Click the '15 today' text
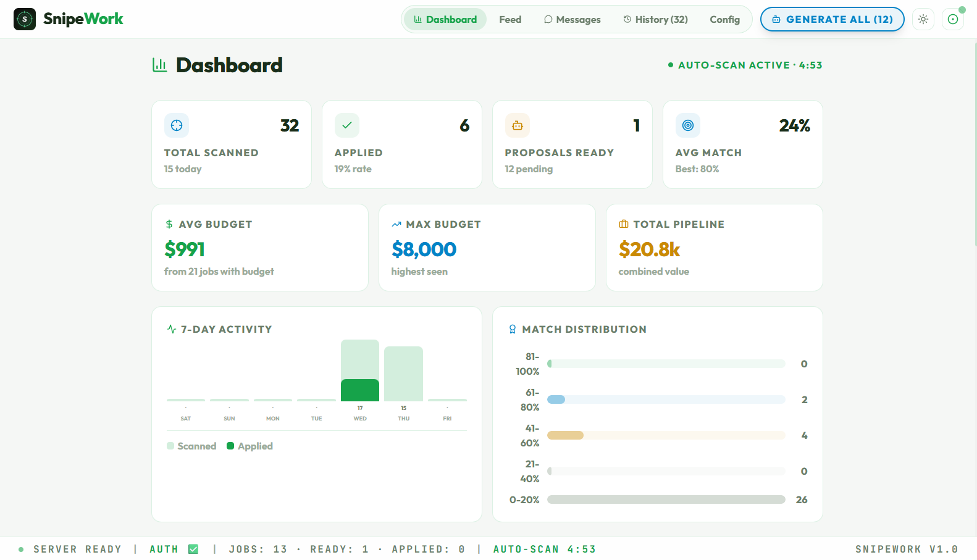This screenshot has height=560, width=977. [183, 169]
